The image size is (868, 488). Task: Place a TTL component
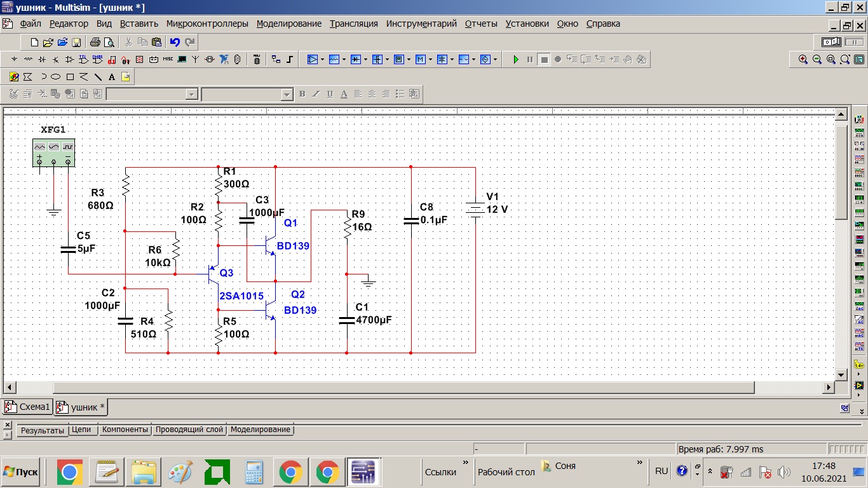(84, 59)
